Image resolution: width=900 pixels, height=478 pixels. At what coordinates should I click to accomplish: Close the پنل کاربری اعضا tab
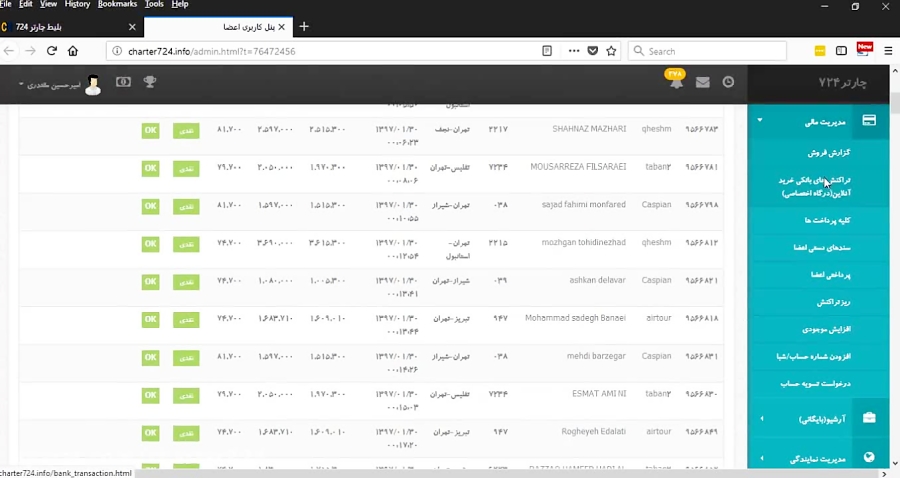(281, 27)
